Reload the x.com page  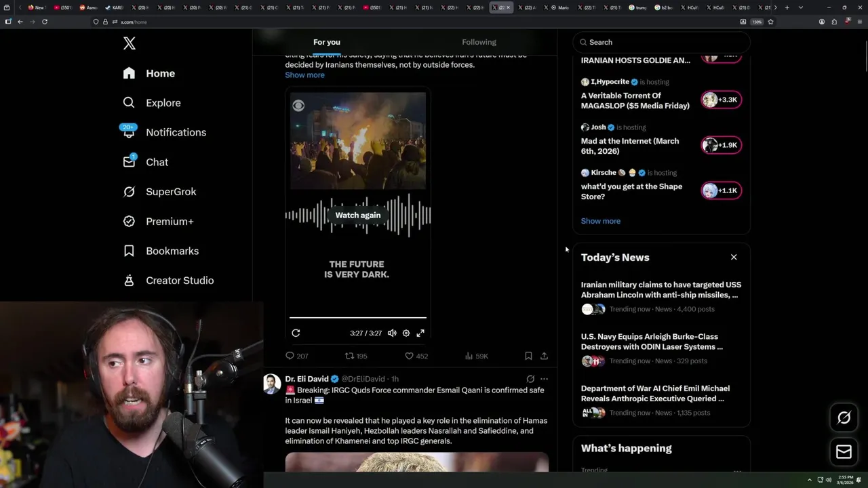(45, 22)
